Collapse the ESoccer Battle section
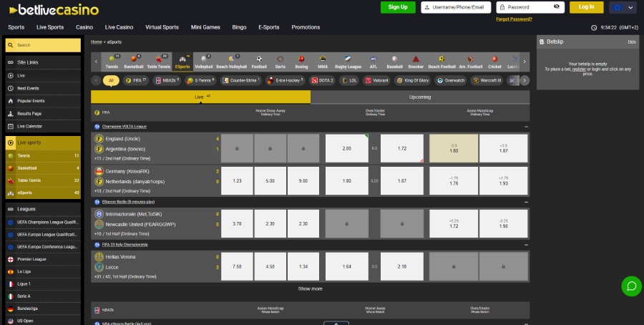 [x=526, y=202]
